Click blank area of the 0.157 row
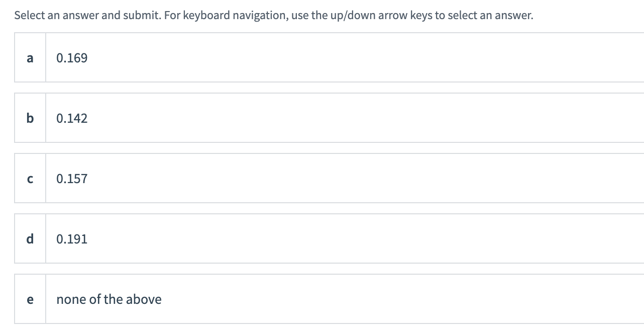The image size is (644, 326). tap(352, 179)
